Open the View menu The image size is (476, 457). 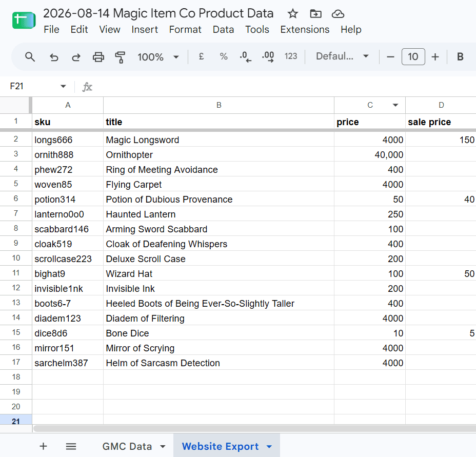point(110,29)
